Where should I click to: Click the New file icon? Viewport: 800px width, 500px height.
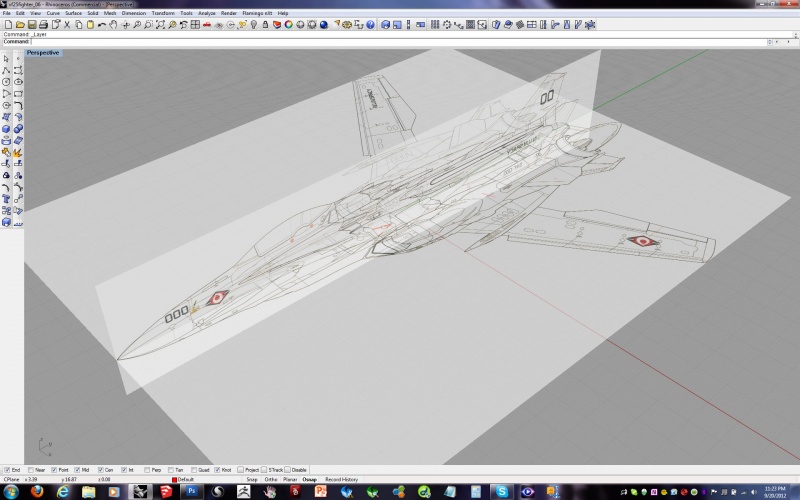(8, 24)
